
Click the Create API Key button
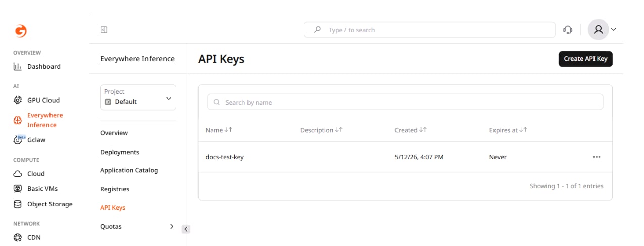(585, 59)
